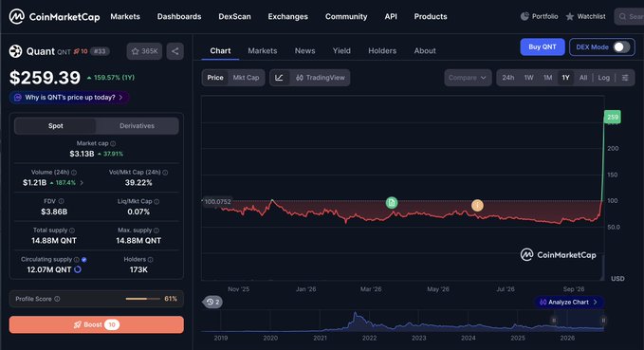Set chart range to All
Image resolution: width=644 pixels, height=350 pixels.
(x=583, y=78)
